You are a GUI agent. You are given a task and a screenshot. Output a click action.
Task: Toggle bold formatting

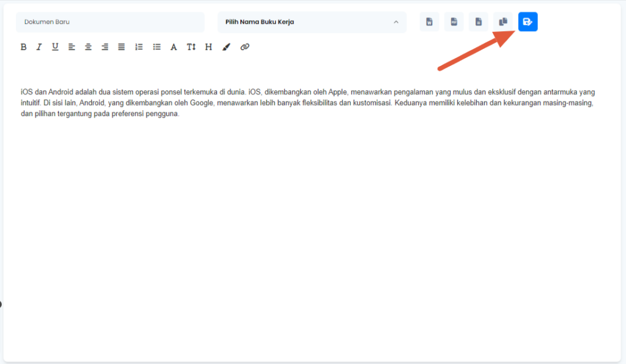[24, 47]
